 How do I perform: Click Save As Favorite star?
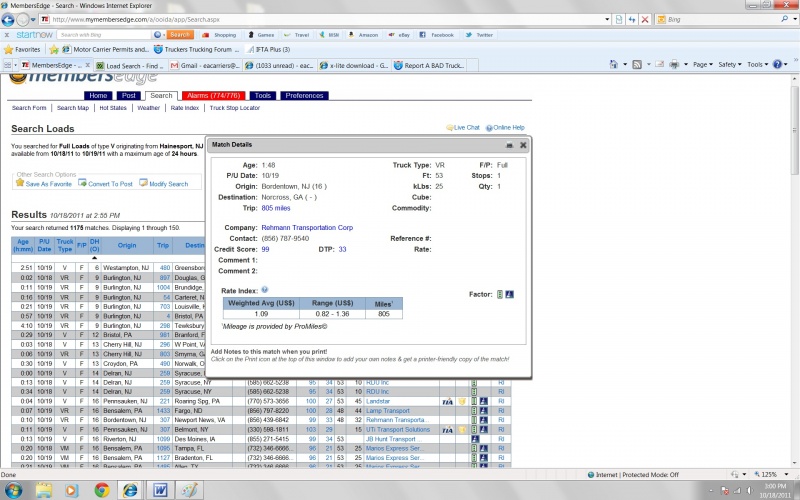20,183
